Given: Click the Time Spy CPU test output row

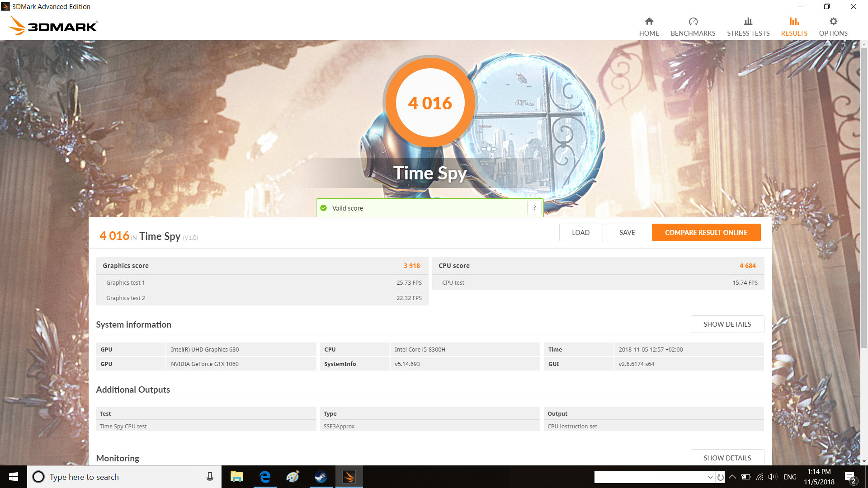Looking at the screenshot, I should pos(206,426).
